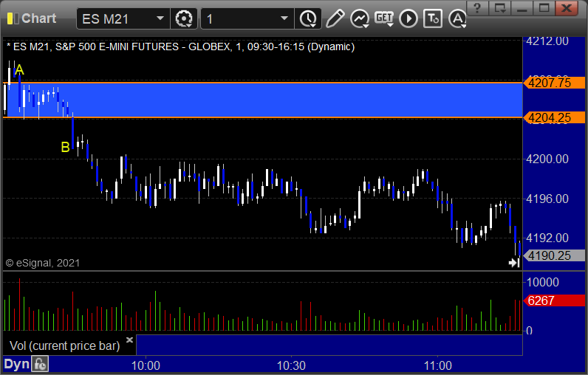Click the current price marker 4190.25
Screen dimensions: 588x375
pos(554,255)
